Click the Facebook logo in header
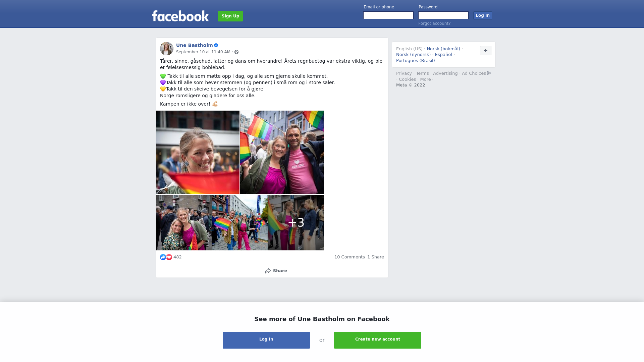Screen dimensions: 644x362 pos(180,16)
